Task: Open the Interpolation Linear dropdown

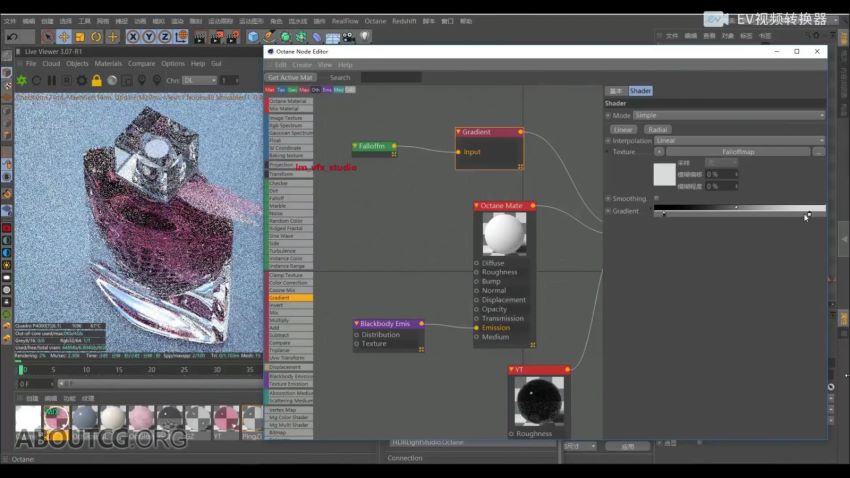Action: pos(739,140)
